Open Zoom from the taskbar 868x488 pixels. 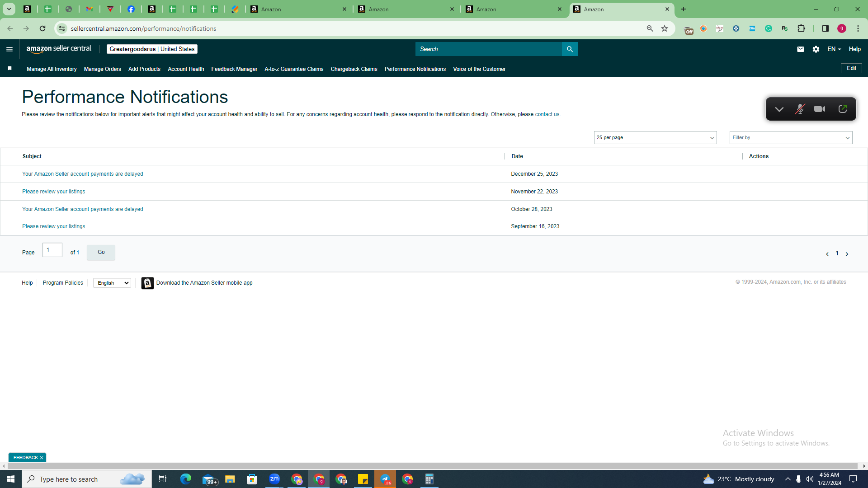point(274,479)
